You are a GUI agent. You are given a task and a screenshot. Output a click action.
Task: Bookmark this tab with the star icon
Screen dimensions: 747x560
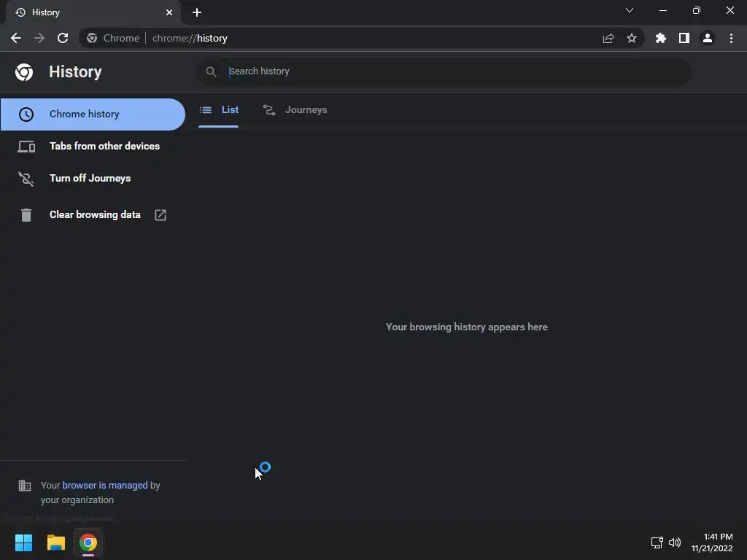(x=632, y=38)
